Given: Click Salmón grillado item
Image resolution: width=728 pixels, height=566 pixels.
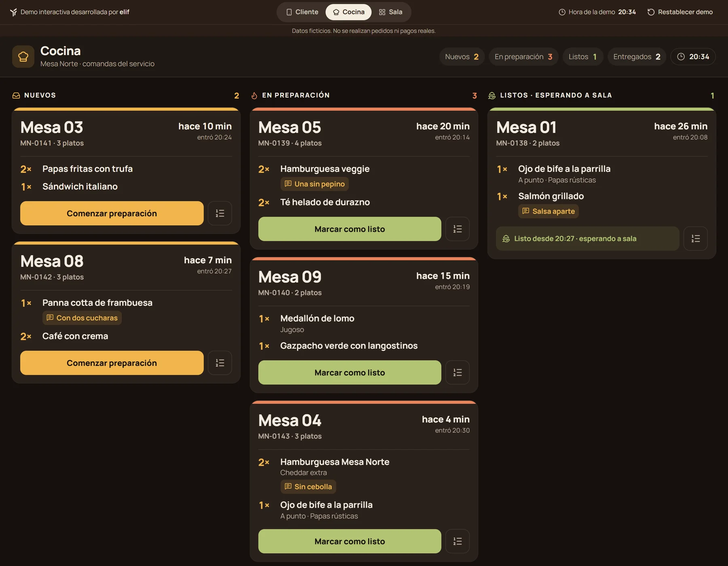Looking at the screenshot, I should [551, 196].
